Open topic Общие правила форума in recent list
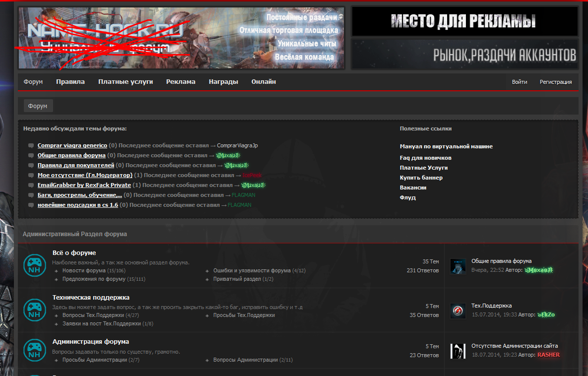This screenshot has height=376, width=588. tap(71, 155)
